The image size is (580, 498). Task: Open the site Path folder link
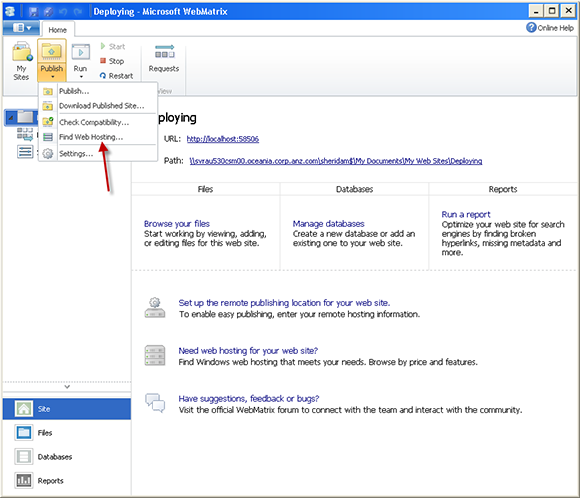335,161
